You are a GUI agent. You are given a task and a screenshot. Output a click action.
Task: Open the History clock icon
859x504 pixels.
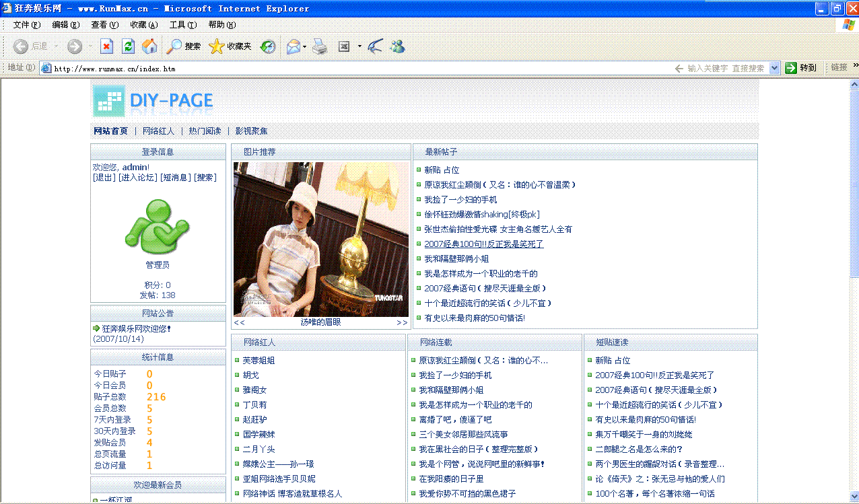(x=268, y=46)
